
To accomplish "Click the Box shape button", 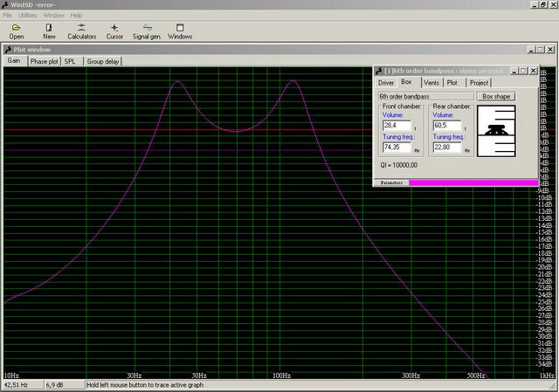I will click(496, 96).
